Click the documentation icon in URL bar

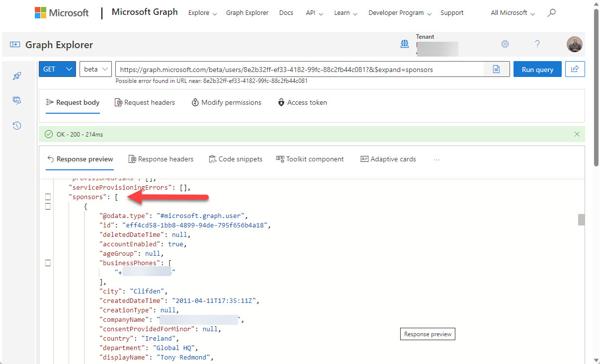[496, 70]
